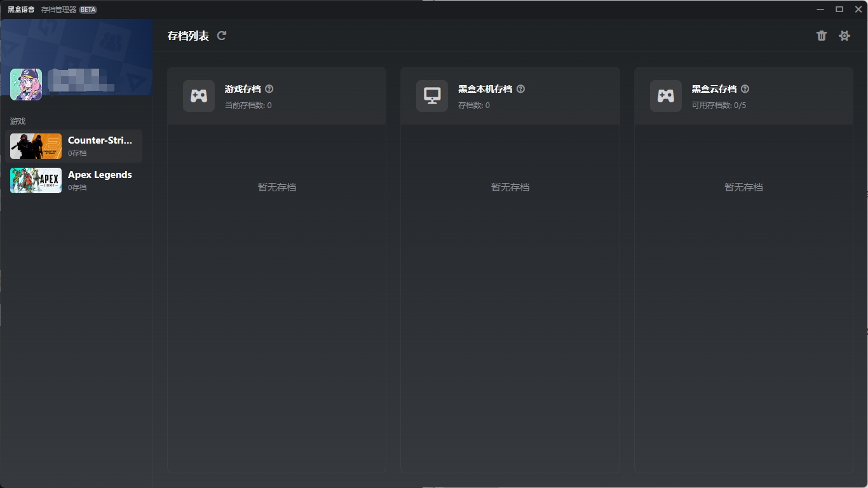Show help for 黑盒云存档
The image size is (868, 488).
745,89
